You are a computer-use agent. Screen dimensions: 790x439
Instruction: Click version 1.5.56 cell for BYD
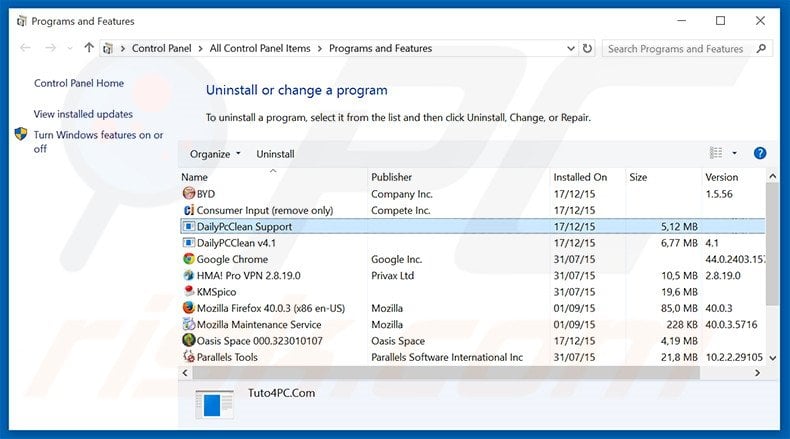pos(719,194)
